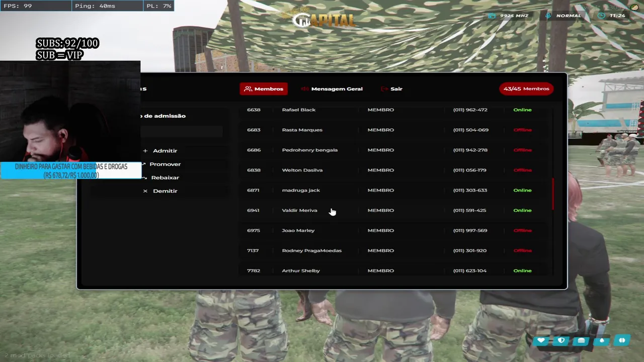Click MEMBRO rank of Joao Marley
This screenshot has height=362, width=644.
380,230
